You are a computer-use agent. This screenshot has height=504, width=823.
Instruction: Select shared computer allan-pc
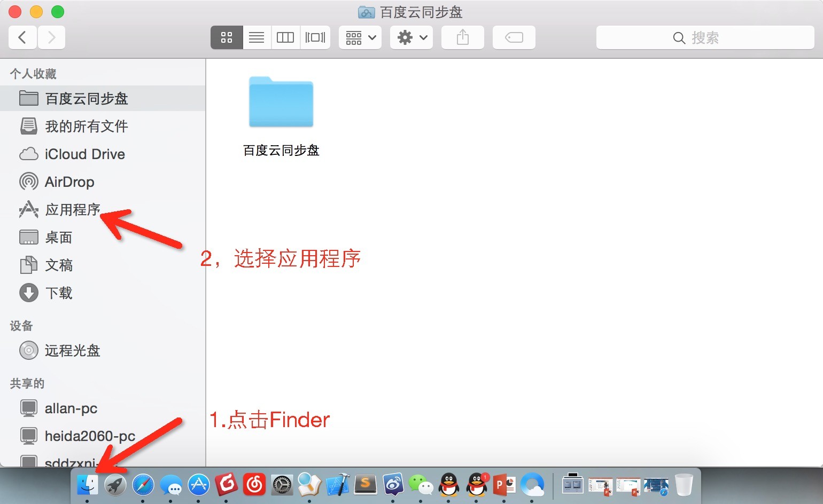pos(103,408)
